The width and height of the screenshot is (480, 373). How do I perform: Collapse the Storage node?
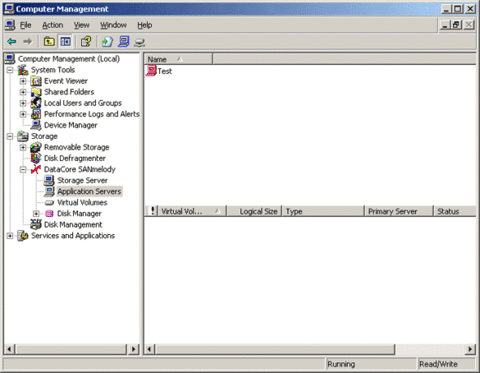[10, 136]
